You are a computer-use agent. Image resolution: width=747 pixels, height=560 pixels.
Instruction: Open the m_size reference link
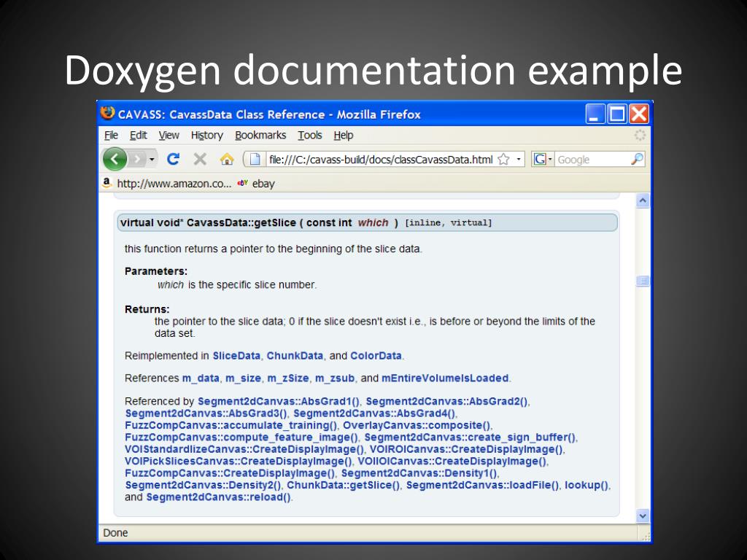point(243,378)
